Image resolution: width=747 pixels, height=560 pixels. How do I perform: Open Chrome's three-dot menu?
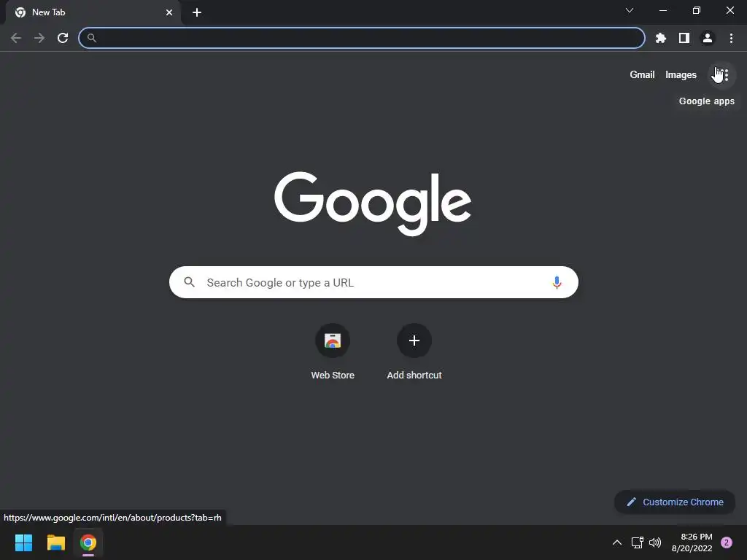pos(731,38)
